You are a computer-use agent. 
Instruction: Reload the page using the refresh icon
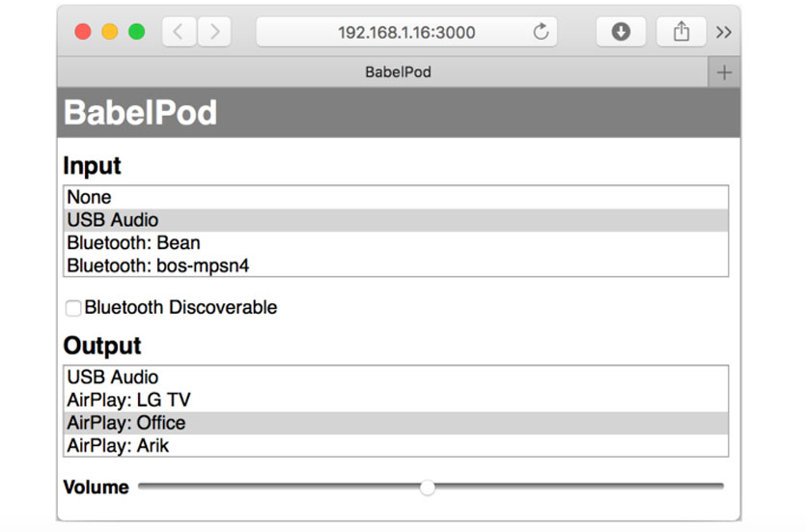(541, 32)
